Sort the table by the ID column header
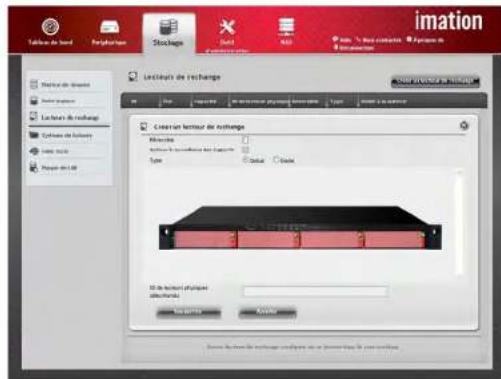 click(134, 101)
